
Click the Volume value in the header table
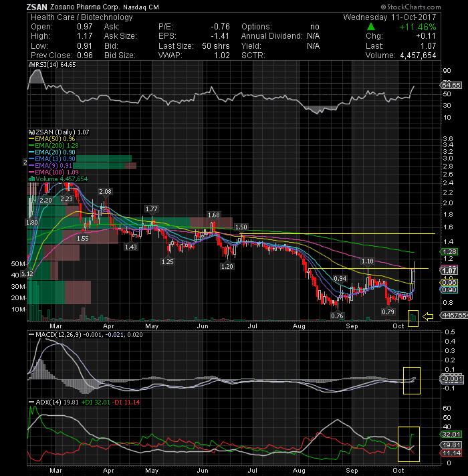(419, 55)
